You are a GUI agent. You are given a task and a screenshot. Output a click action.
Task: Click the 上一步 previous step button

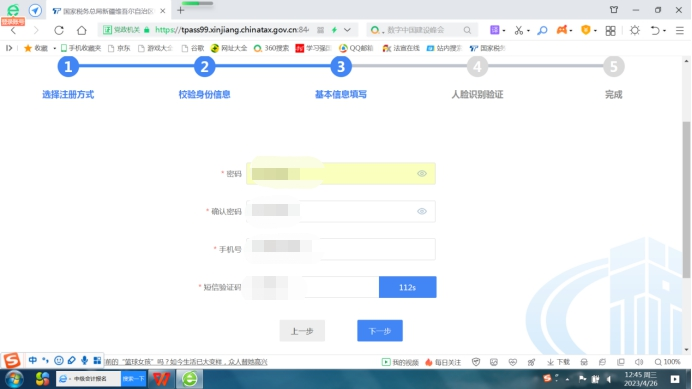click(302, 331)
